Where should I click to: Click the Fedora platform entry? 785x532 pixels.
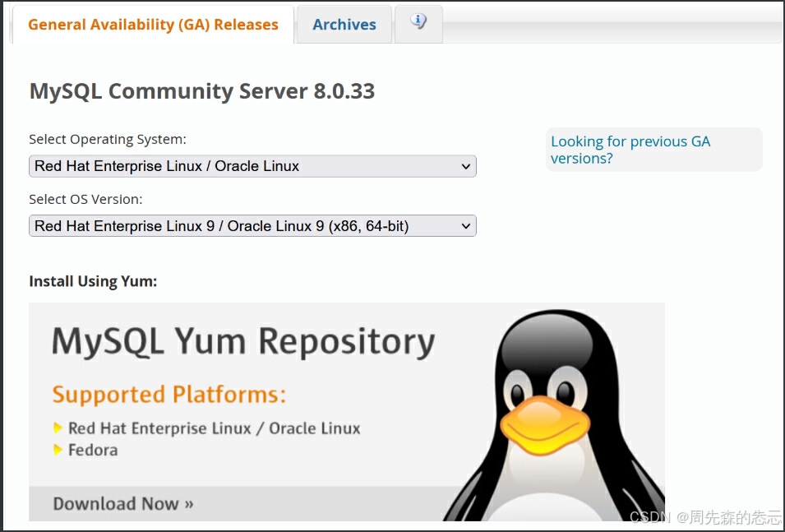tap(93, 450)
